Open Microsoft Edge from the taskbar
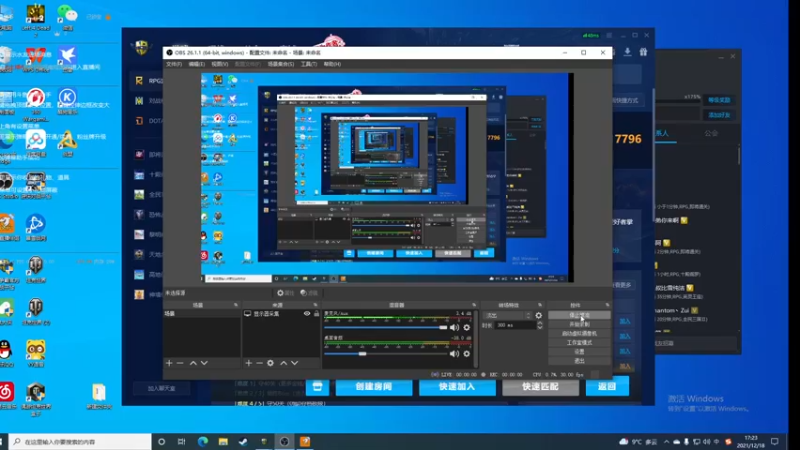This screenshot has height=450, width=800. (203, 442)
